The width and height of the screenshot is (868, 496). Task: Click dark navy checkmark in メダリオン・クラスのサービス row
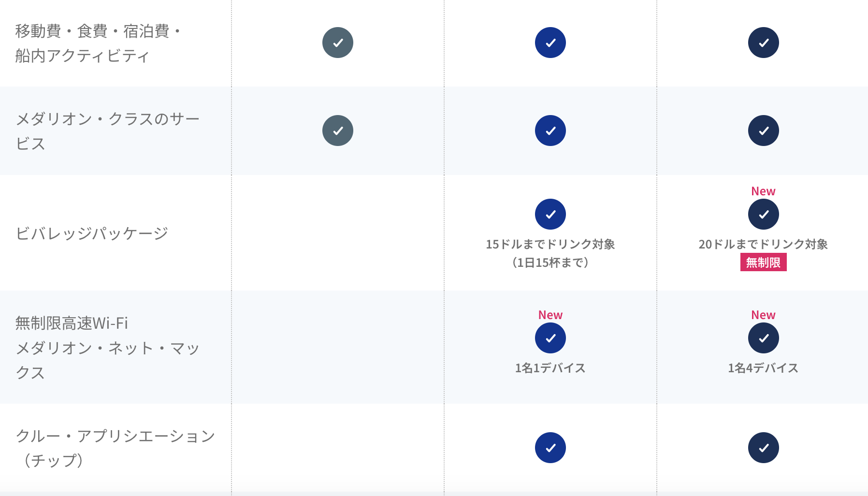tap(764, 131)
